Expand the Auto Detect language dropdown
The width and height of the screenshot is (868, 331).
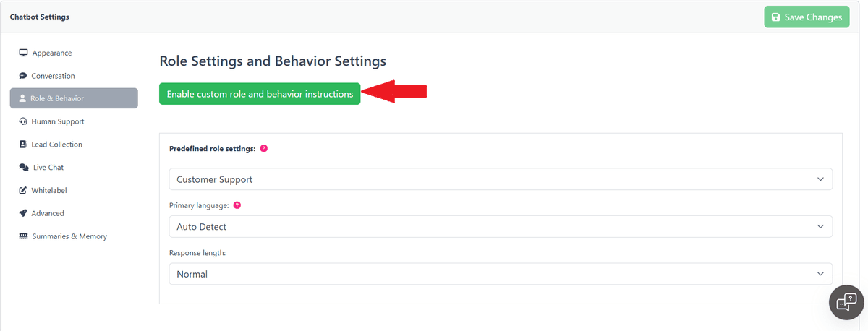click(x=500, y=226)
